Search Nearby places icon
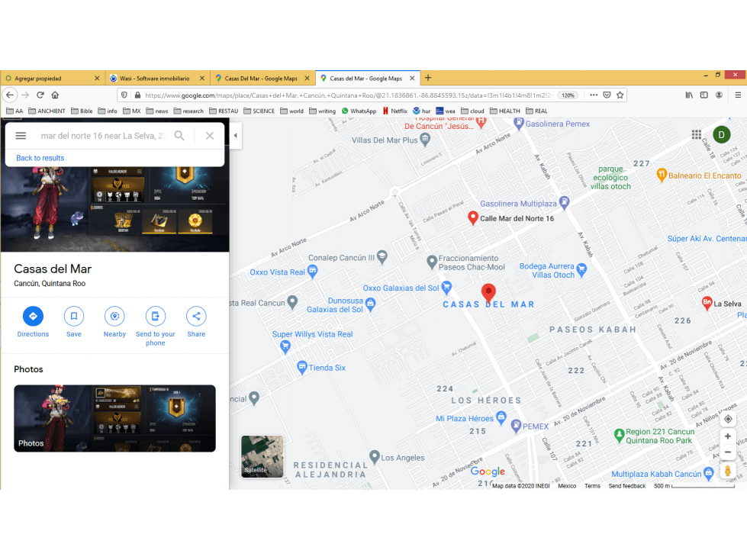747x560 pixels. (114, 316)
